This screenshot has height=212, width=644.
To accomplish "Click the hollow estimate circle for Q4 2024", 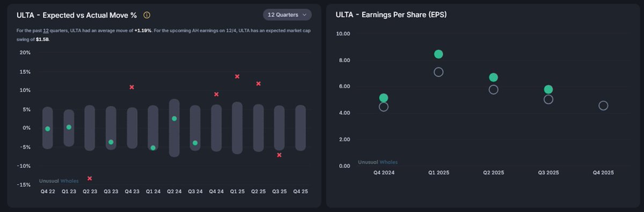I will 383,107.
